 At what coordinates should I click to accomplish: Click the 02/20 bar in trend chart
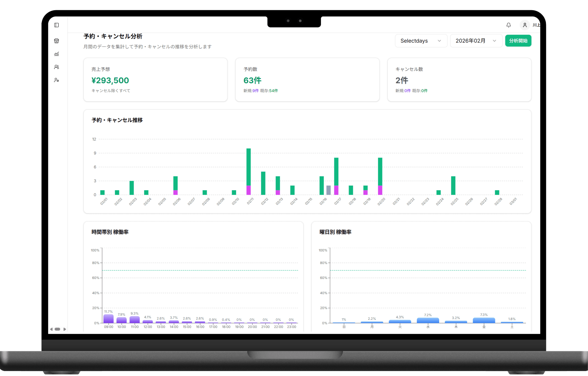tap(380, 176)
